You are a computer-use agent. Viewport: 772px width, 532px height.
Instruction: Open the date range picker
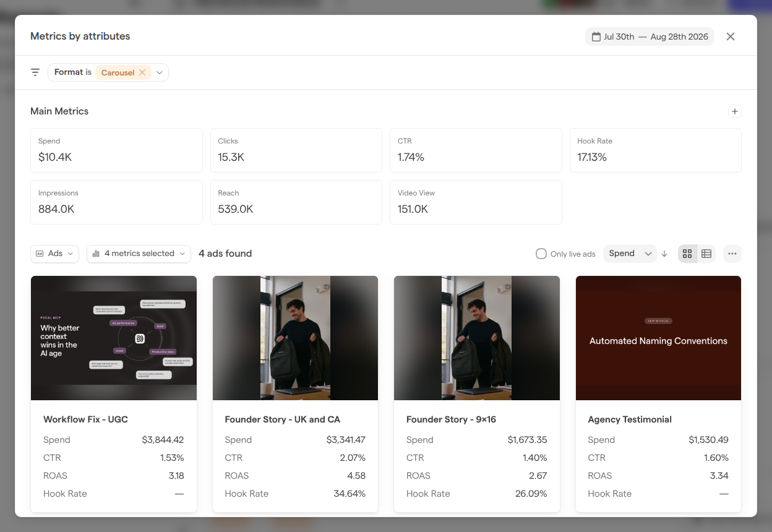coord(650,36)
